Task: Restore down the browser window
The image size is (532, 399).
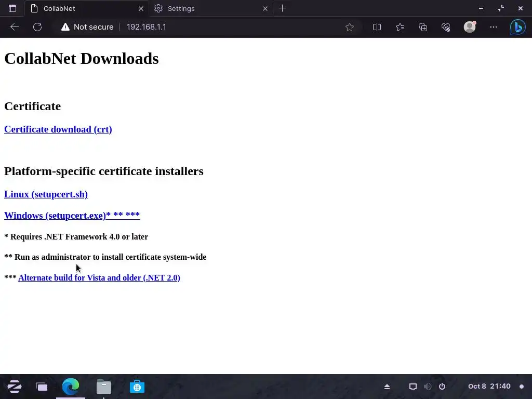Action: click(501, 8)
